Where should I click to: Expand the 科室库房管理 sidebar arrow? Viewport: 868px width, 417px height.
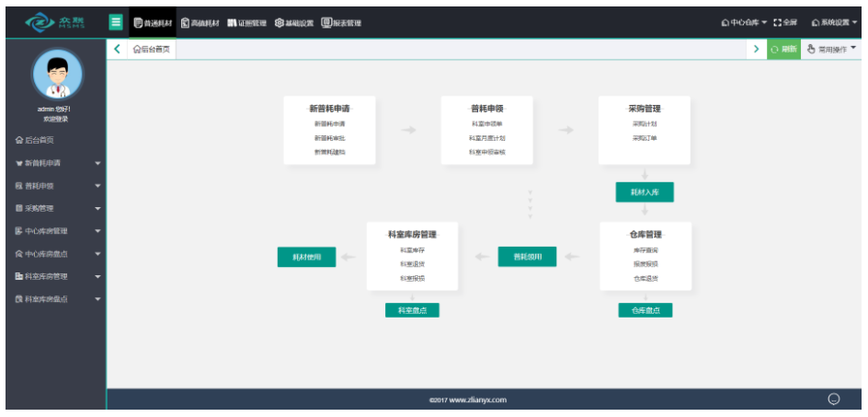tap(98, 276)
